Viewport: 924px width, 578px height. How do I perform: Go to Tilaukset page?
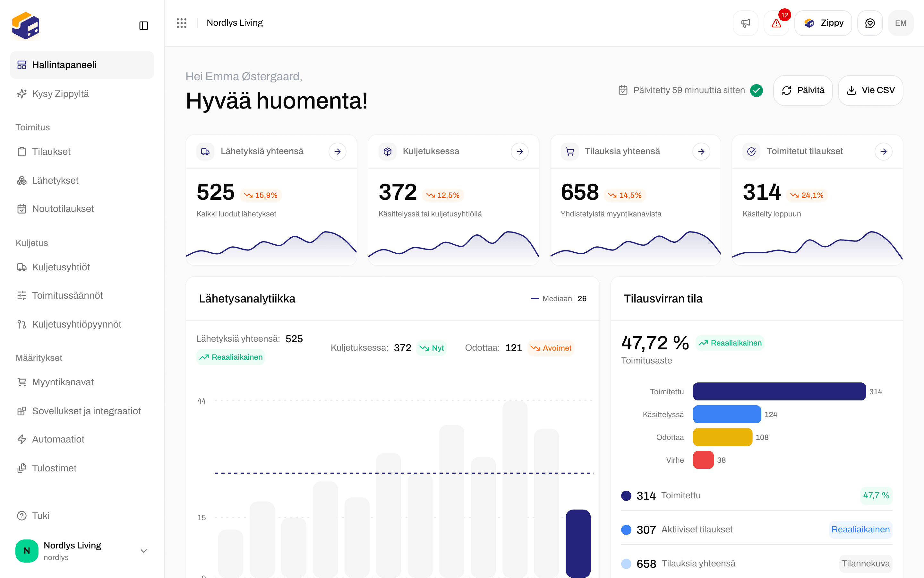pos(82,152)
